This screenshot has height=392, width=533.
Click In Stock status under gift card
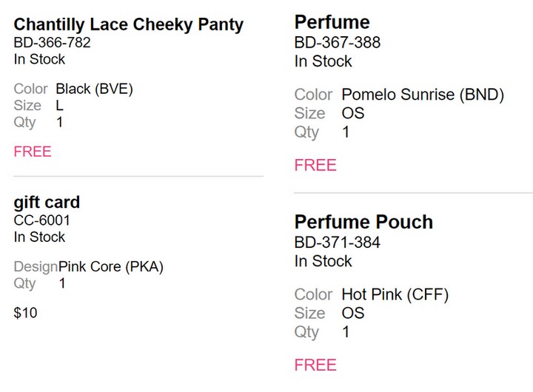coord(39,237)
